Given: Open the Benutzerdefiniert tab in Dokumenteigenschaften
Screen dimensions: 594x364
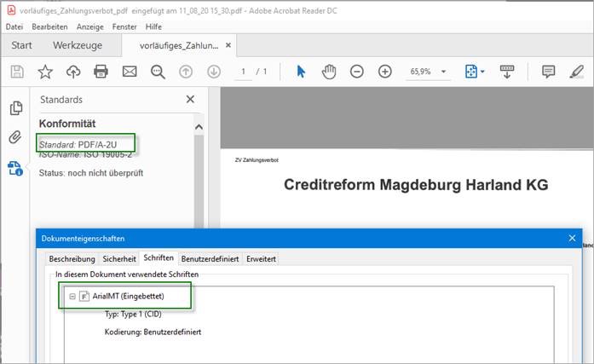Looking at the screenshot, I should click(x=210, y=259).
